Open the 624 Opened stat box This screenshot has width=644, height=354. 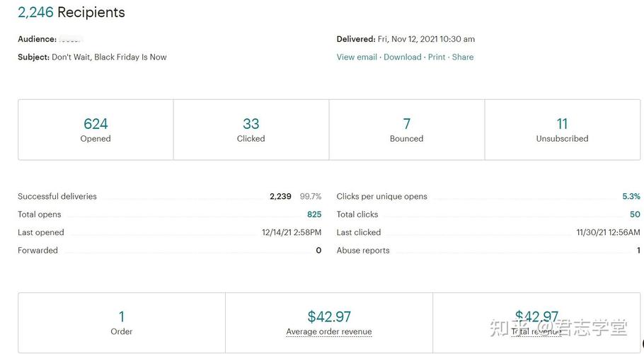click(96, 130)
